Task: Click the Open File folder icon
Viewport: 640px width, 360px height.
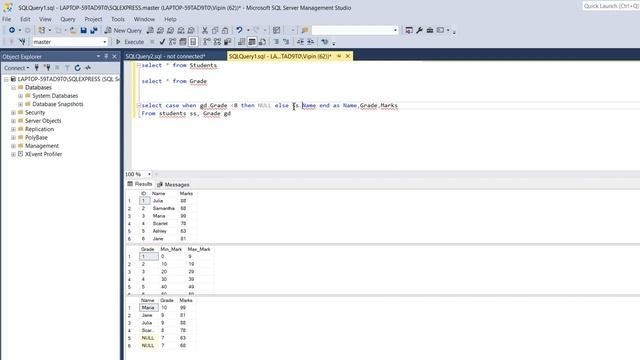Action: click(73, 30)
